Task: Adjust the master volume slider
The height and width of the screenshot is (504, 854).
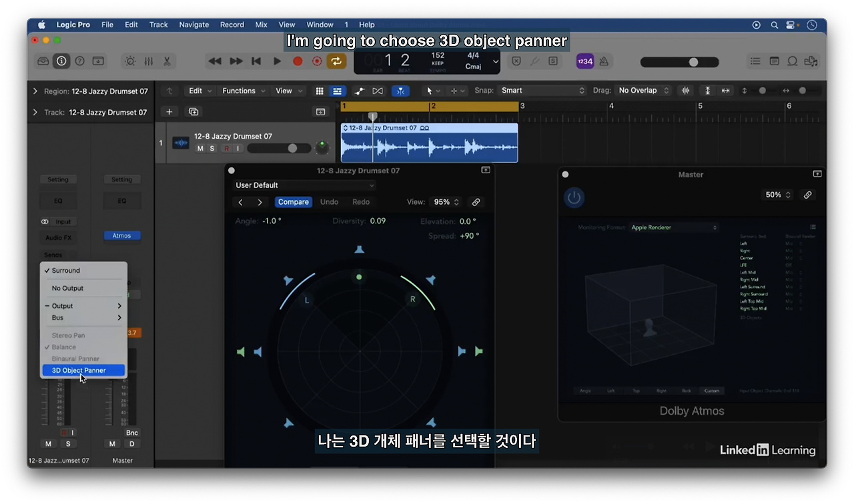Action: [680, 62]
